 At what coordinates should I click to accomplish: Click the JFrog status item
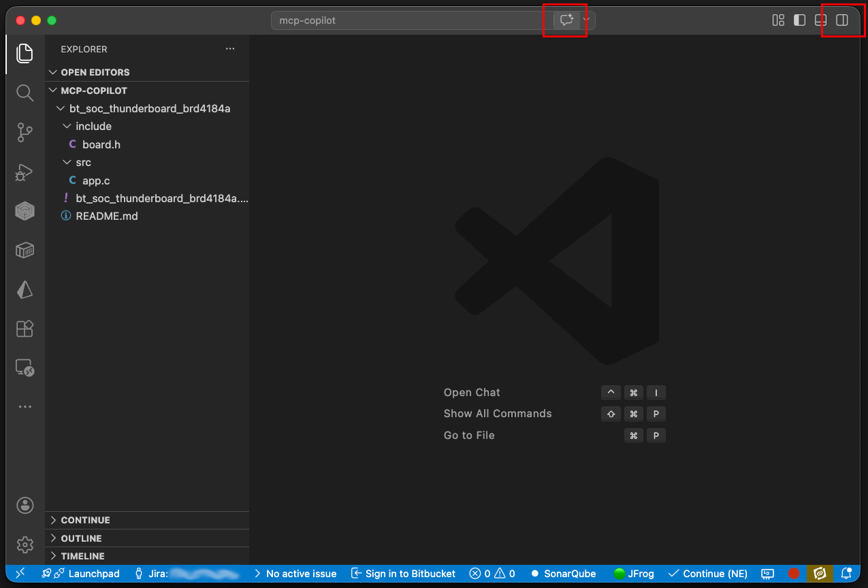tap(634, 574)
